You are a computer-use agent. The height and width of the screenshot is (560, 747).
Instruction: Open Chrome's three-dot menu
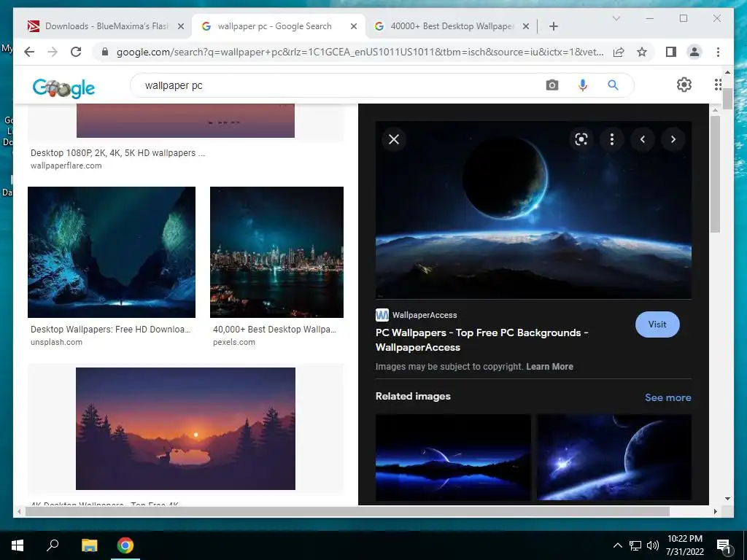click(718, 52)
